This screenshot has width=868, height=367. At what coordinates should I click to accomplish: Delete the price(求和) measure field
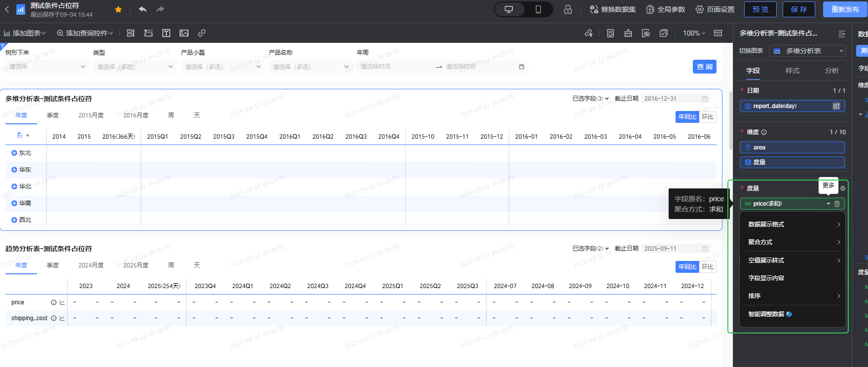point(837,204)
